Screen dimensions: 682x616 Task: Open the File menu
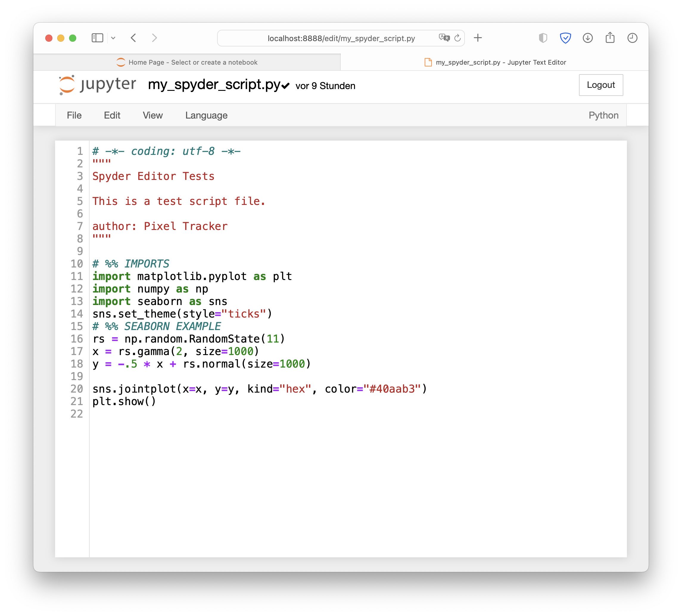pyautogui.click(x=74, y=115)
